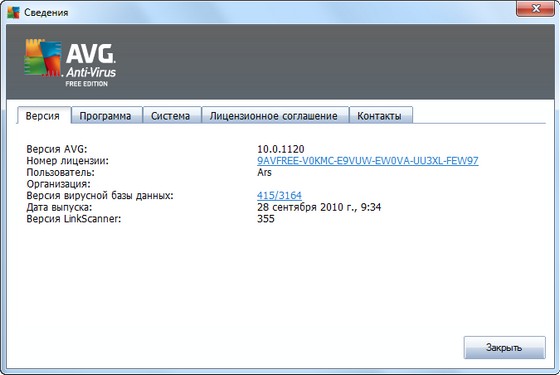Click the user name Ars
This screenshot has height=375, width=560.
click(x=264, y=172)
